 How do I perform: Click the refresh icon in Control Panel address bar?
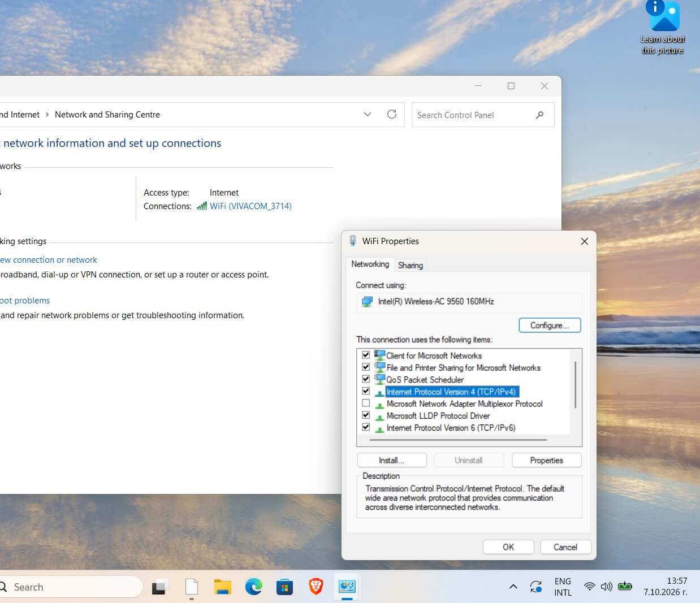coord(392,114)
